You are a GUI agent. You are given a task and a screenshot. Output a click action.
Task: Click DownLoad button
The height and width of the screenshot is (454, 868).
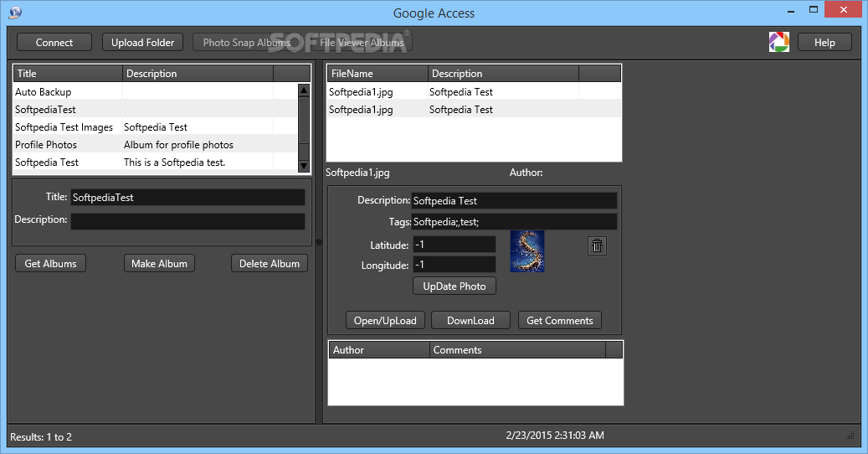[470, 321]
